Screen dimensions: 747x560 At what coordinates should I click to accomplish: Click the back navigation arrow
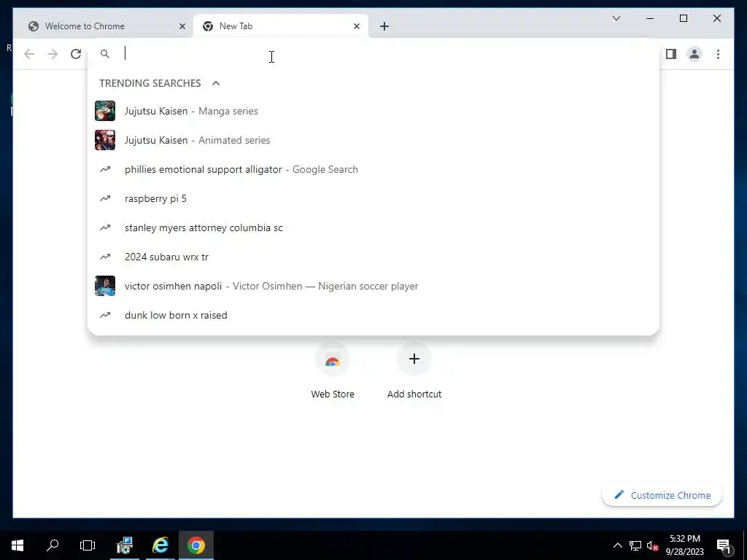point(29,54)
